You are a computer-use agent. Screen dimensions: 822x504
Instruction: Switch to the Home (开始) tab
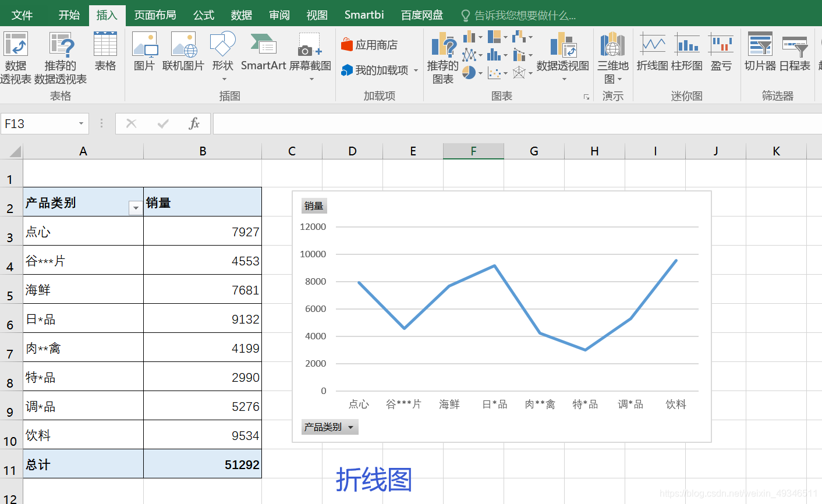point(69,15)
